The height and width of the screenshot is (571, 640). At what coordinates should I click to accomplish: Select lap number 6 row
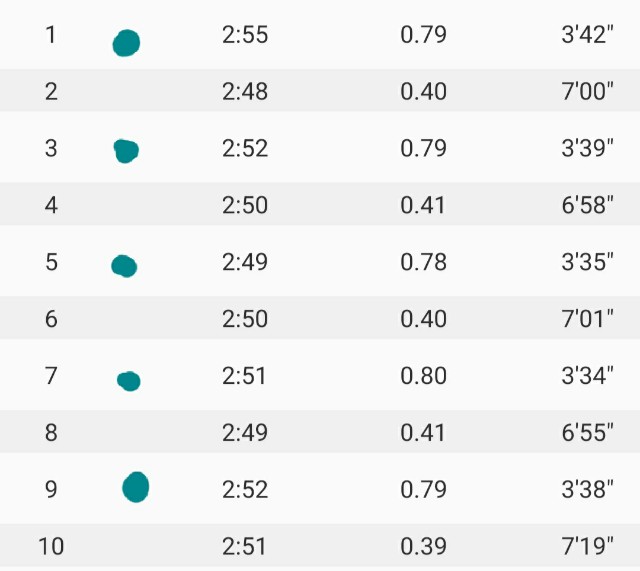coord(320,318)
